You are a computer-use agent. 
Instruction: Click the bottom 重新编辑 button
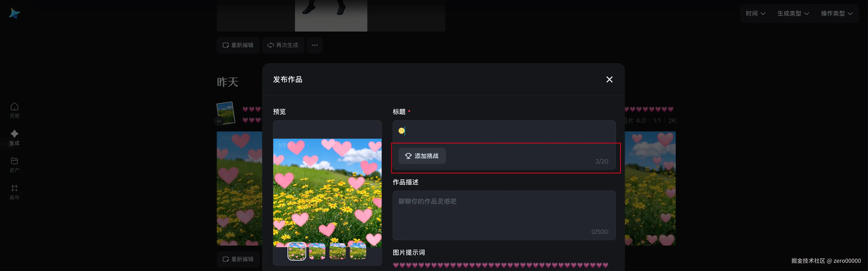[238, 259]
